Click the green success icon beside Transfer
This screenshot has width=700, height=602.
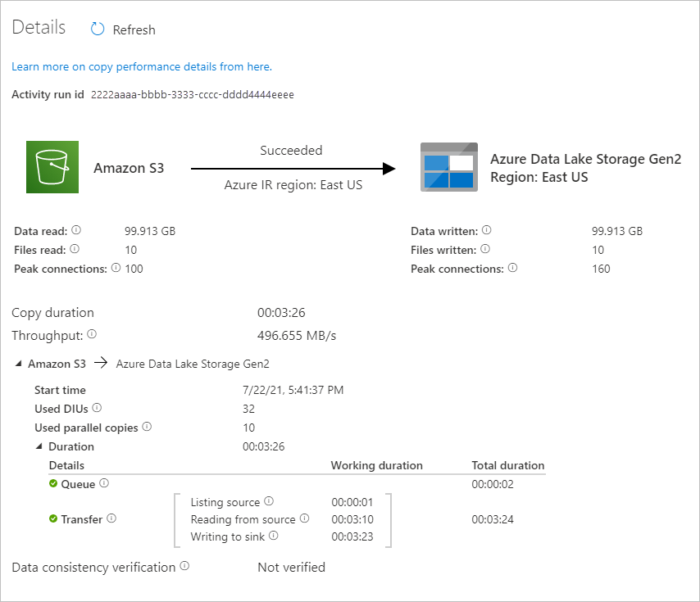pyautogui.click(x=53, y=518)
